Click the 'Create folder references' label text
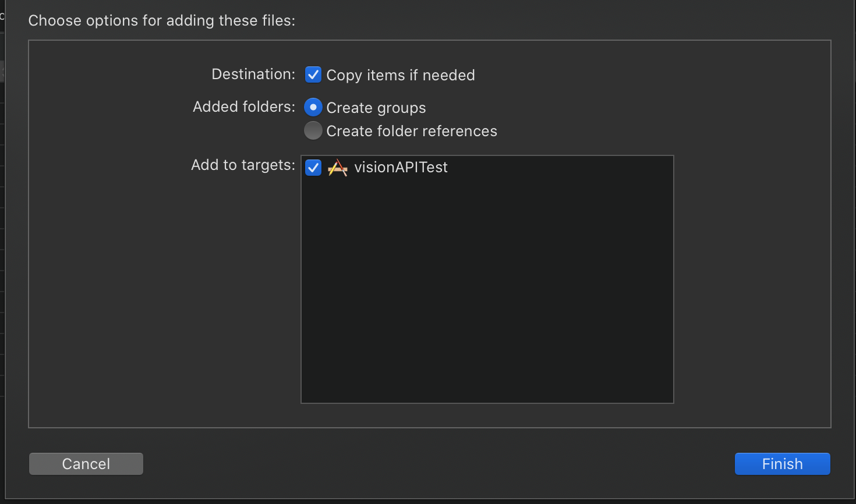856x504 pixels. point(412,131)
